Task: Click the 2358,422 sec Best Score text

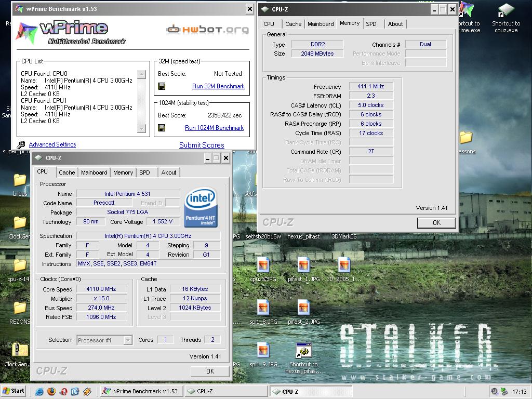Action: [224, 115]
